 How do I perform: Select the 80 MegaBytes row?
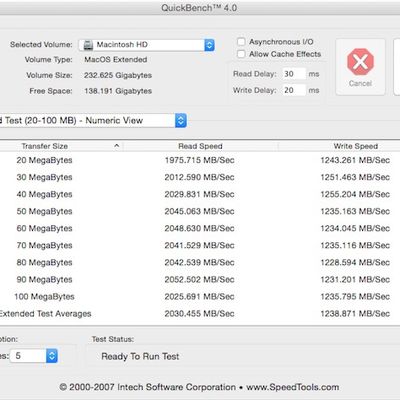200,262
